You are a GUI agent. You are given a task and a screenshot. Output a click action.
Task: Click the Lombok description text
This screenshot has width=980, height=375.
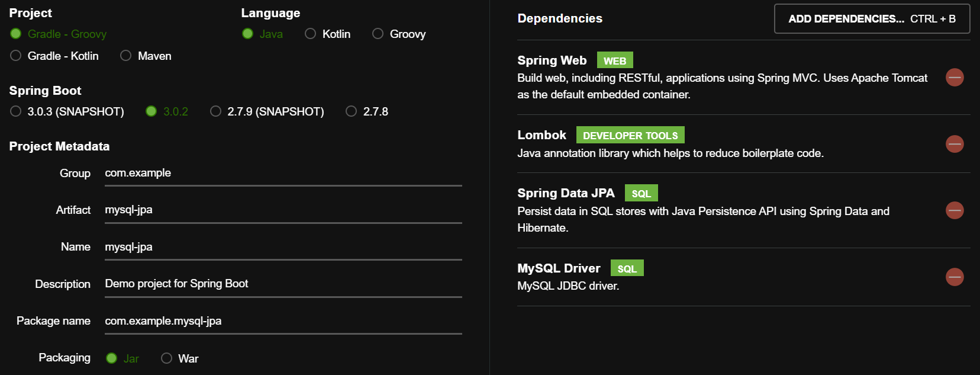[670, 153]
